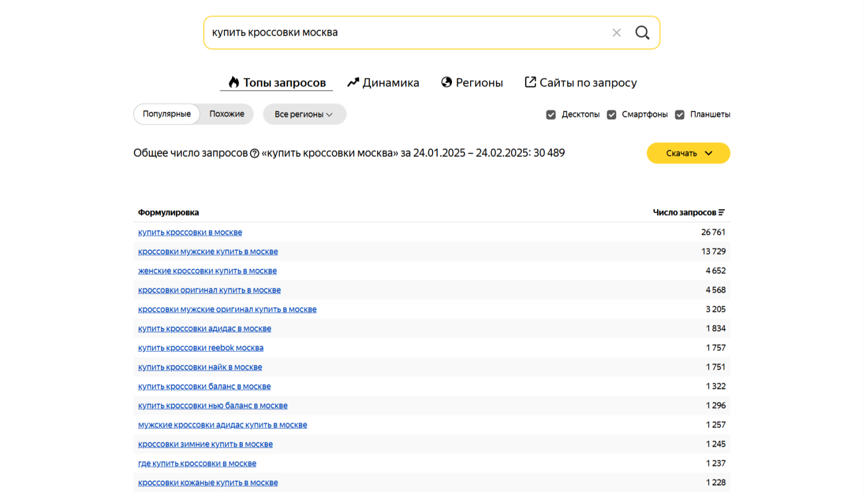The height and width of the screenshot is (504, 864).
Task: Open link 'купить кроссовки в москве'
Action: pos(190,232)
